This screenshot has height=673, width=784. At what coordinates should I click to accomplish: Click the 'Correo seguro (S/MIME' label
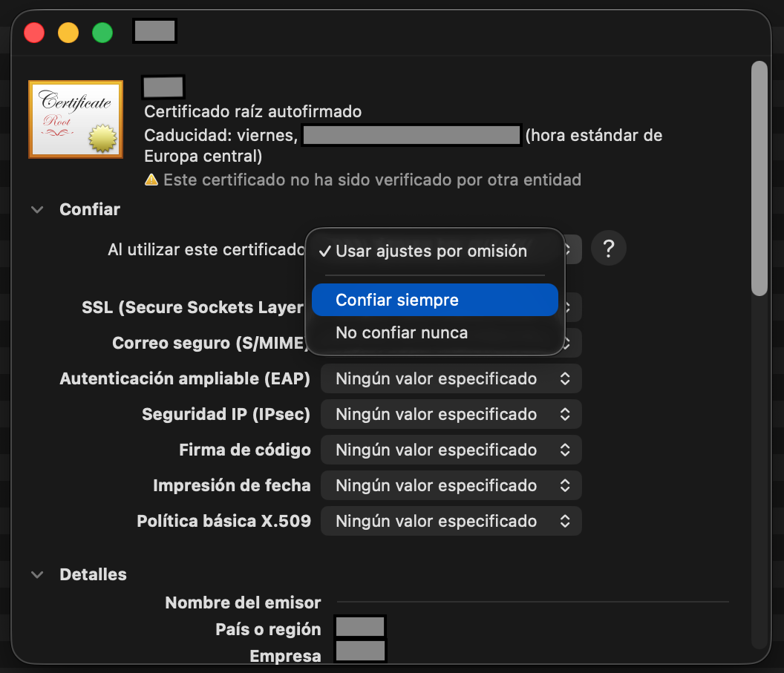(209, 343)
